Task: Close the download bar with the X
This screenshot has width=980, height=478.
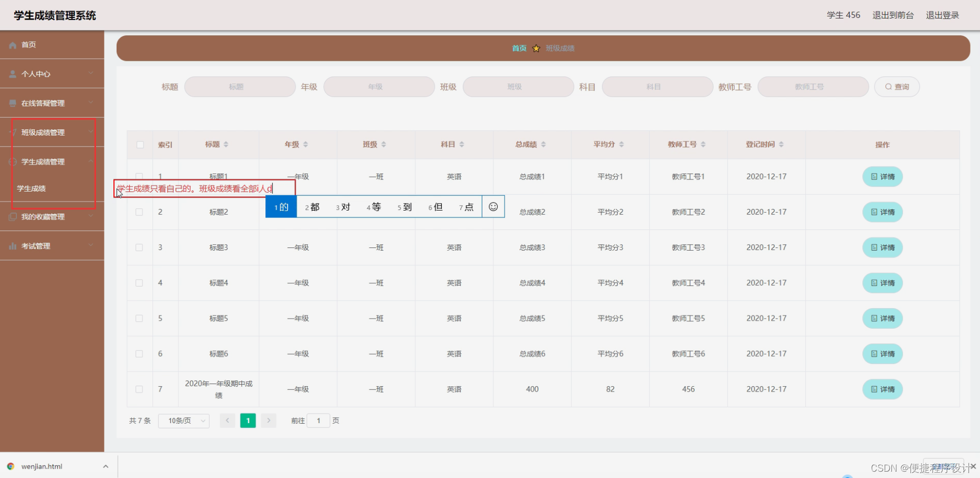Action: click(x=973, y=466)
